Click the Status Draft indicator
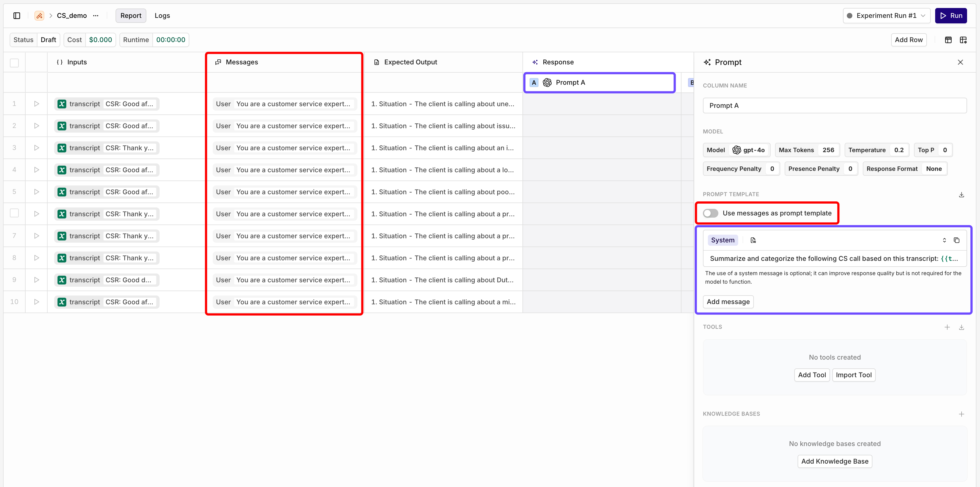980x487 pixels. [35, 40]
